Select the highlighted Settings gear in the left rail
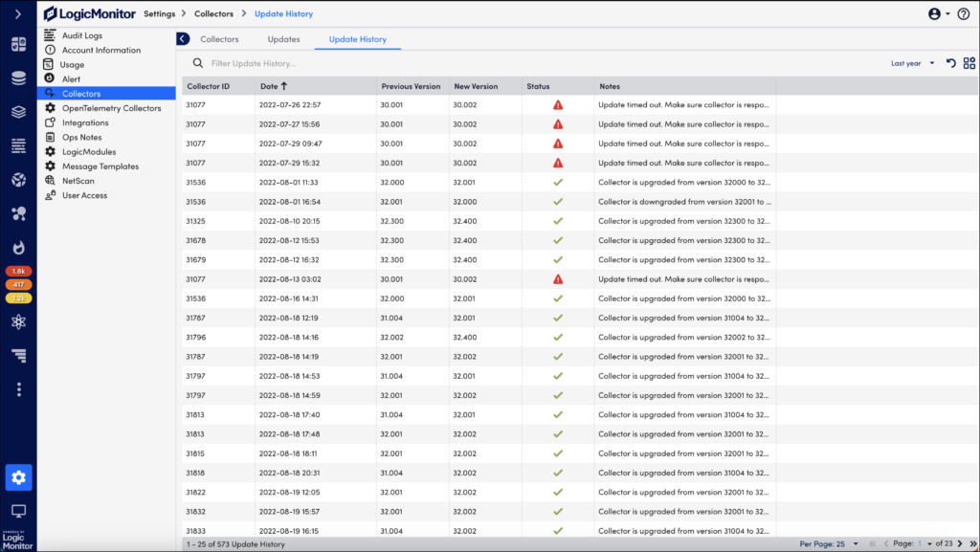This screenshot has width=980, height=552. click(x=18, y=476)
